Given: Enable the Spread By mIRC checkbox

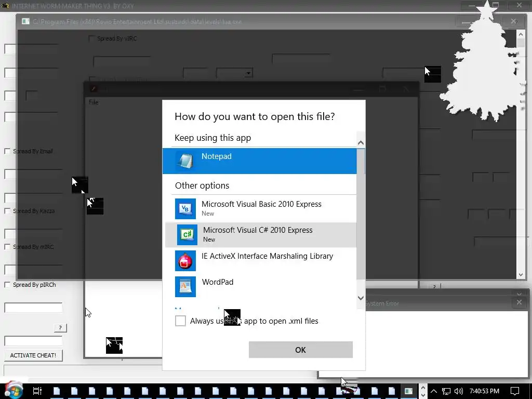Looking at the screenshot, I should click(x=7, y=247).
